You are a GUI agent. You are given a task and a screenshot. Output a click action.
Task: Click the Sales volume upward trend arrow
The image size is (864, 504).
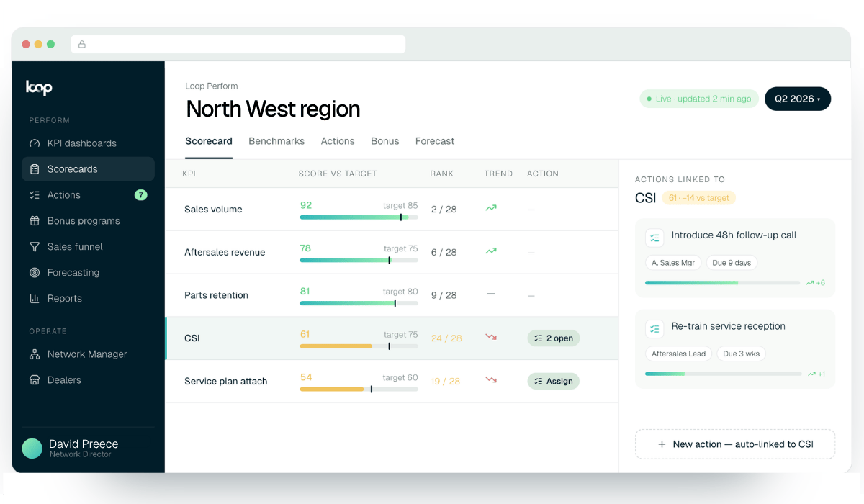pos(491,208)
